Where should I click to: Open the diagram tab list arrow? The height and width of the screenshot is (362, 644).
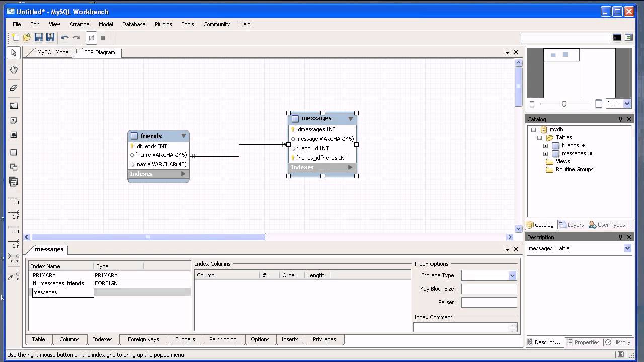(x=507, y=52)
